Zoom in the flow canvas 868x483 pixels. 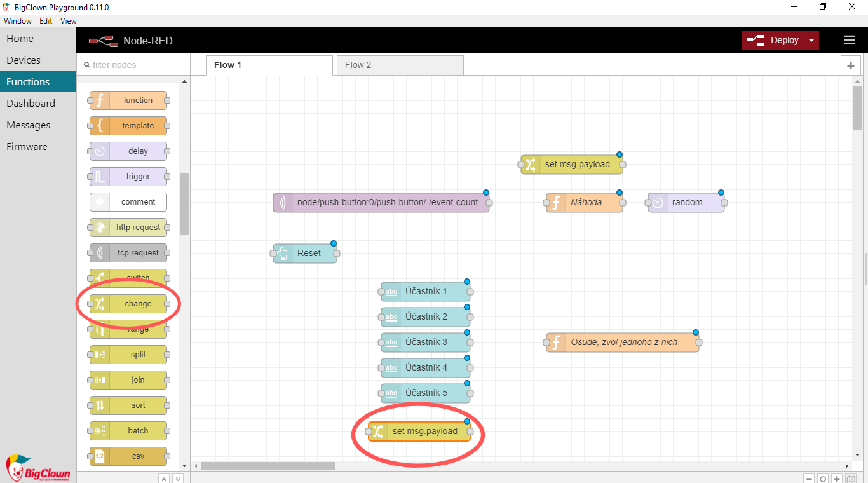click(x=837, y=479)
